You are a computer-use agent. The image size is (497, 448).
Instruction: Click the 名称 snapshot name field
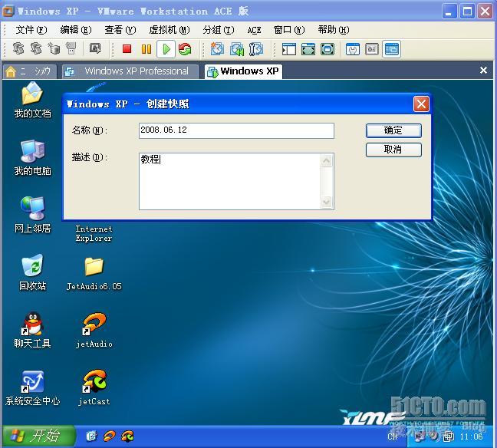[236, 130]
